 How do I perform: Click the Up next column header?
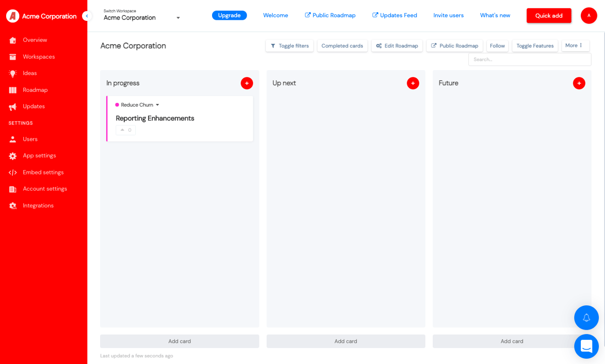click(284, 83)
